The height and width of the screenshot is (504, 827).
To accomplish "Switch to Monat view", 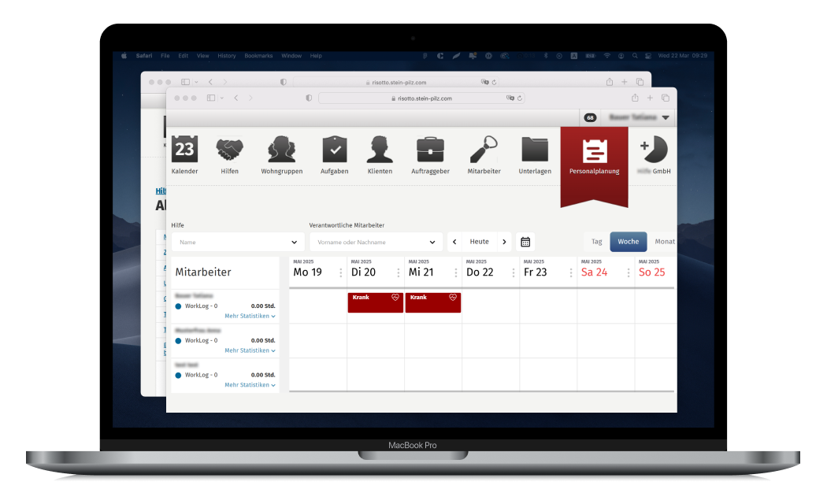I will tap(664, 242).
